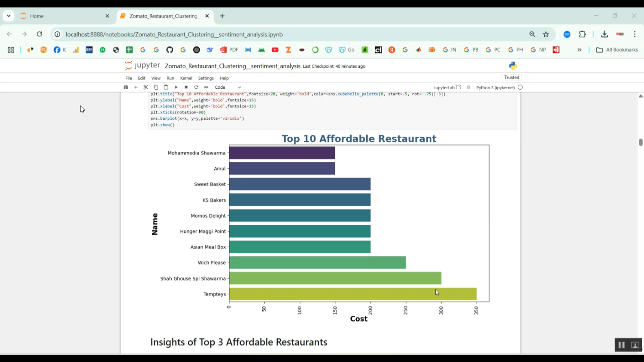The height and width of the screenshot is (362, 644).
Task: Cut the selected cell using scissors icon
Action: 146,87
